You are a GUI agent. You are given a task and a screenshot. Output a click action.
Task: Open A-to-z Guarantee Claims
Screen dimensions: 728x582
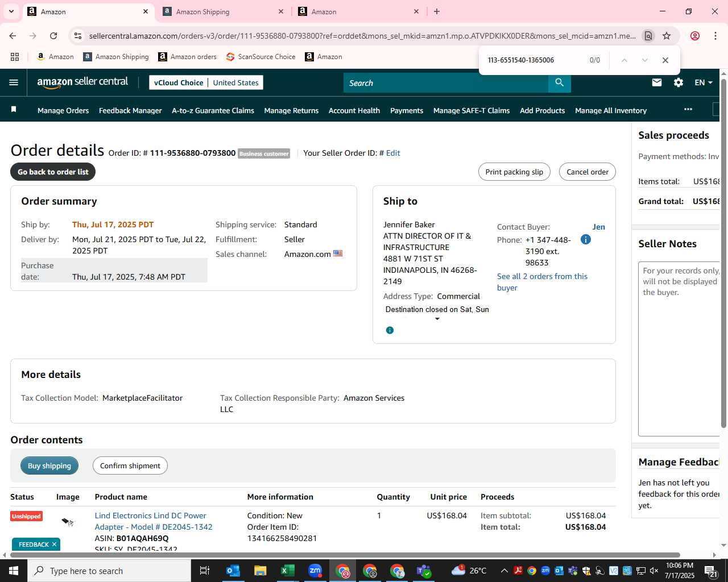coord(213,110)
